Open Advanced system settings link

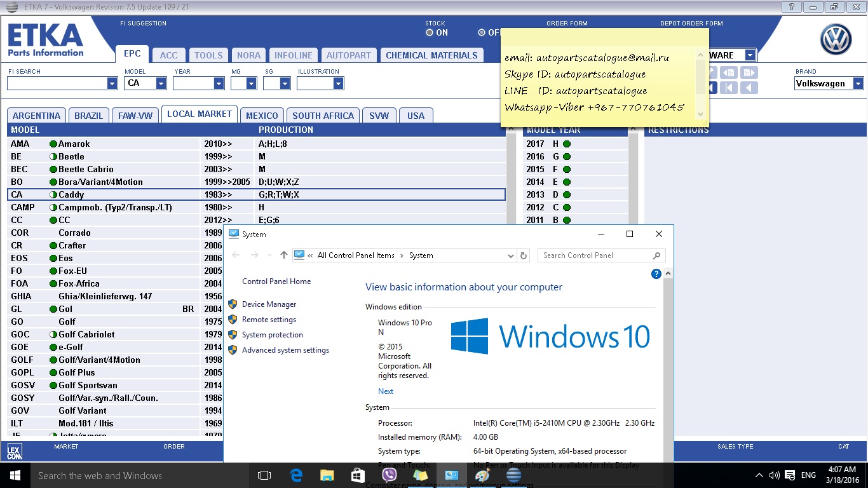tap(286, 350)
